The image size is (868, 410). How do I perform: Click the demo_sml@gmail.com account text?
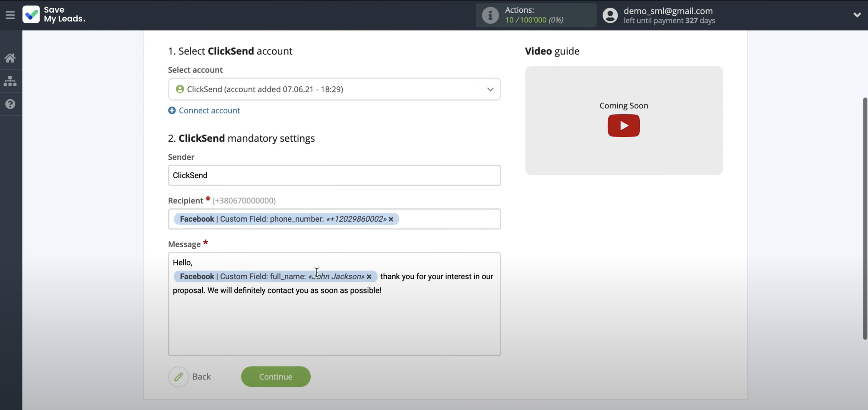pos(668,11)
